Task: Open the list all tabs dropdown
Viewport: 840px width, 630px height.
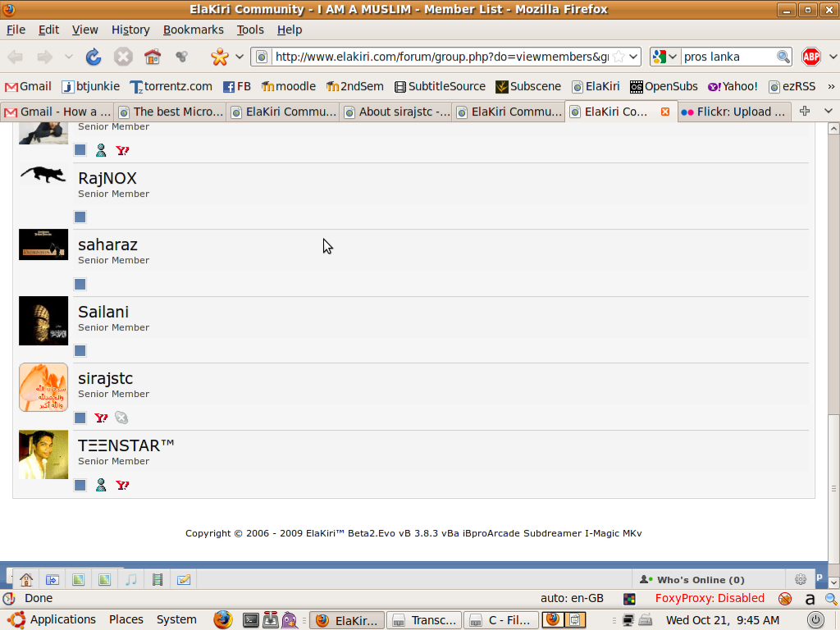Action: (x=829, y=111)
